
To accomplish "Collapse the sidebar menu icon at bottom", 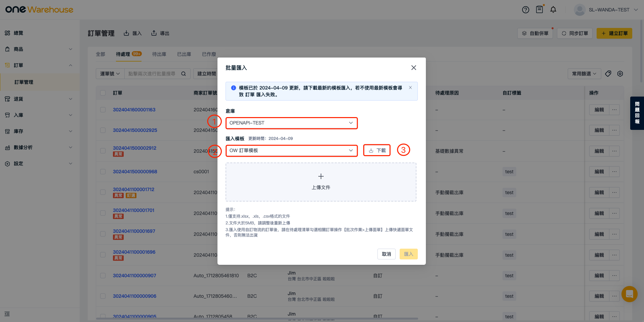I will (x=7, y=314).
